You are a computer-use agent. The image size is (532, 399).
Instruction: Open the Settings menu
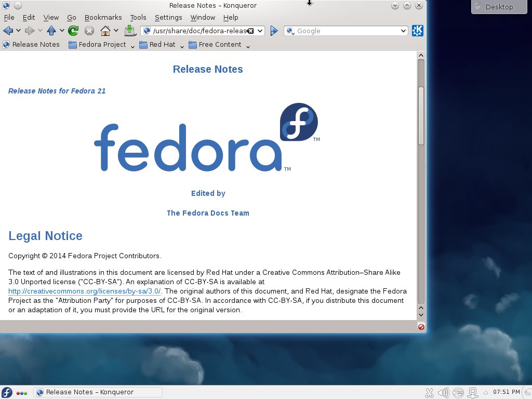pos(168,17)
